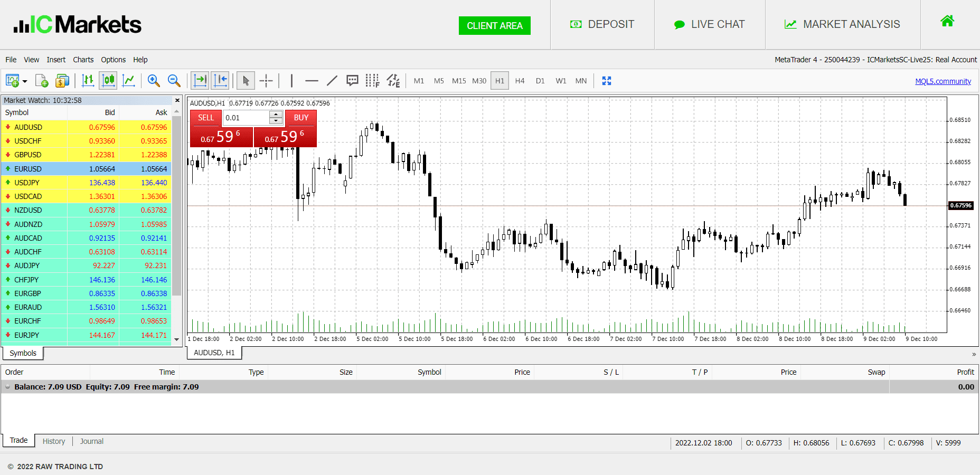Switch to the Journal tab
Image resolution: width=980 pixels, height=475 pixels.
click(x=92, y=441)
